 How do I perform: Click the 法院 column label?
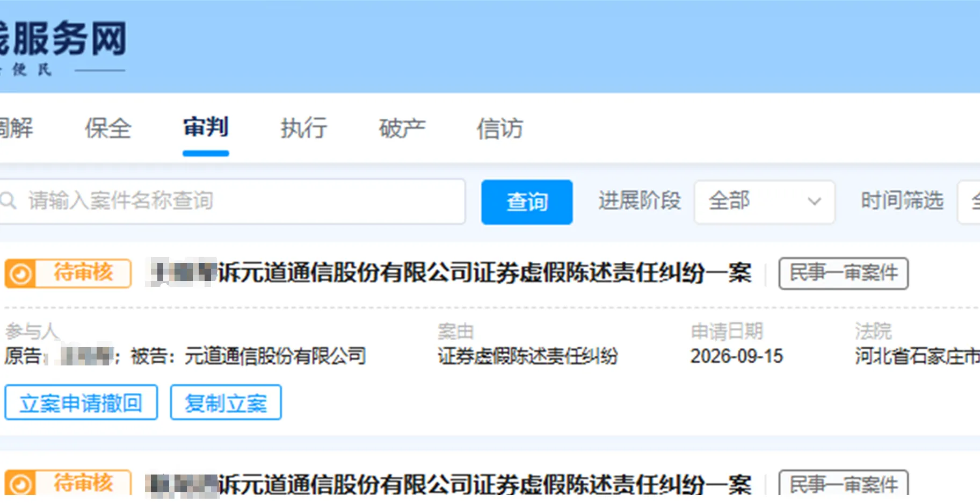click(873, 332)
